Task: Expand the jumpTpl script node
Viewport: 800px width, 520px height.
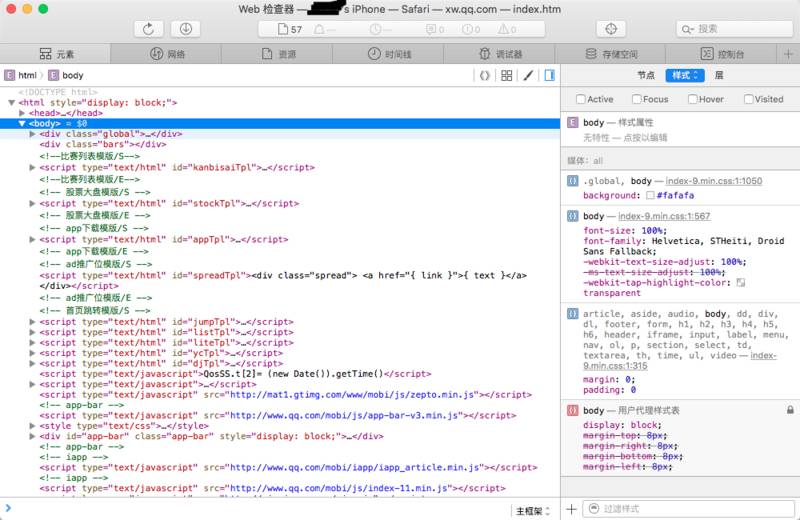Action: click(33, 322)
